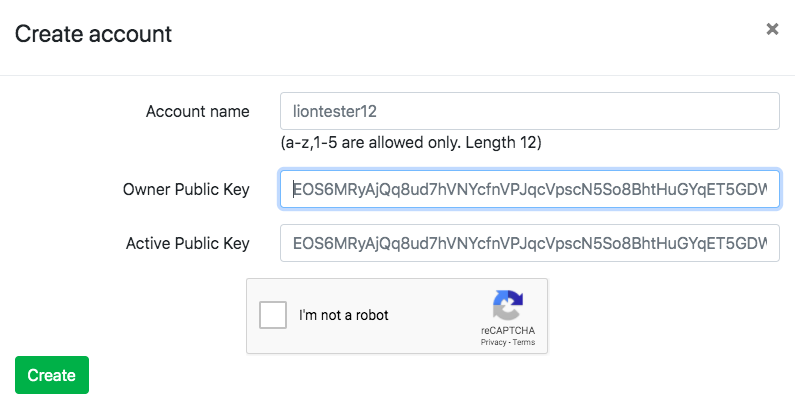Screen dimensions: 795x408
Task: Close the Create account dialog
Action: click(772, 29)
